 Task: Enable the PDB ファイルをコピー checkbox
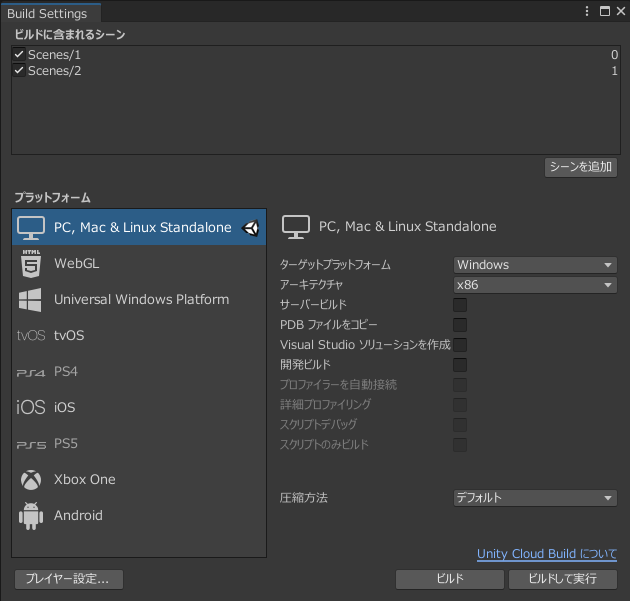click(x=460, y=325)
